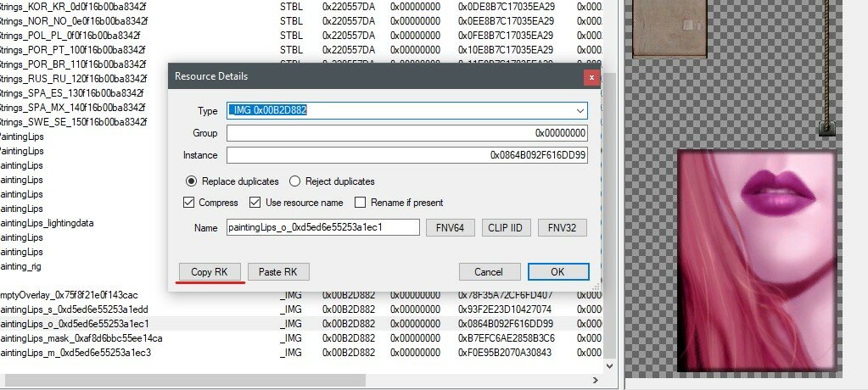Select the painting_rig list row
Viewport: 868px width, 390px height.
click(83, 266)
